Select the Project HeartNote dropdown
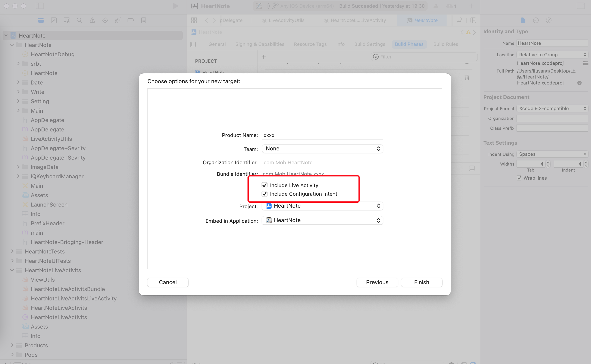591x364 pixels. coord(323,206)
